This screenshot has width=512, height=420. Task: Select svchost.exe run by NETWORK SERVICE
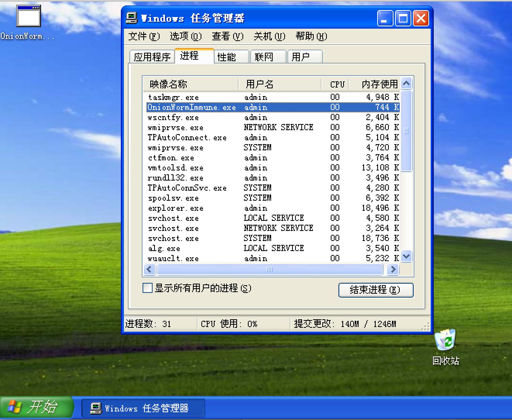point(273,228)
